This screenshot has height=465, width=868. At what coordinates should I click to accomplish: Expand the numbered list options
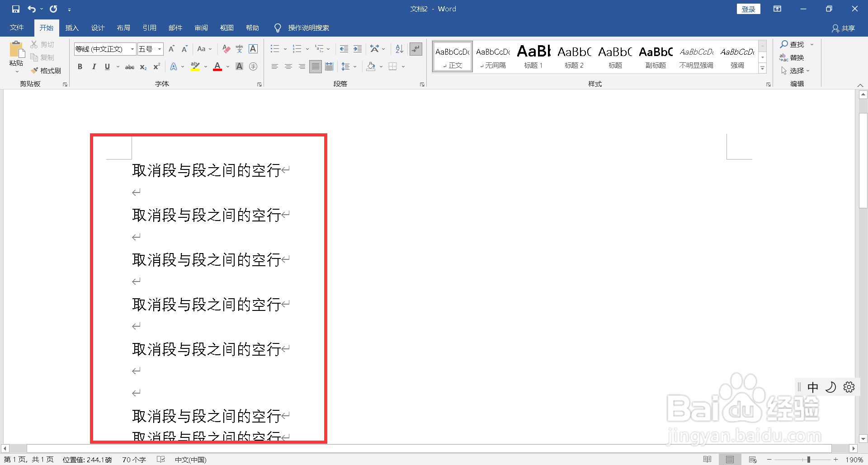pos(307,49)
